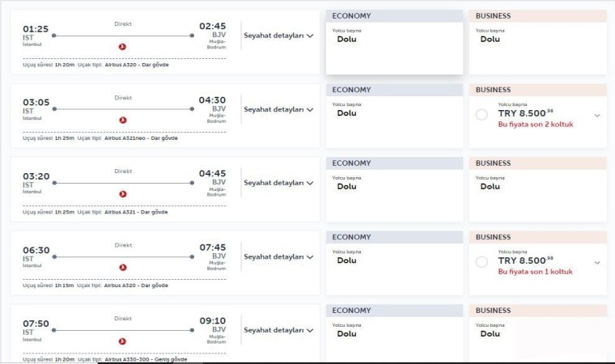Expand Seyahat detayları for the 07:50 flight
The width and height of the screenshot is (615, 364).
[x=278, y=330]
